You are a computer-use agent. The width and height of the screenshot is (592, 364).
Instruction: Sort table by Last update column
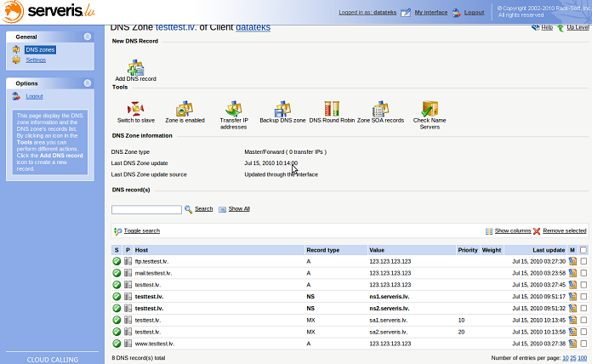click(x=549, y=250)
